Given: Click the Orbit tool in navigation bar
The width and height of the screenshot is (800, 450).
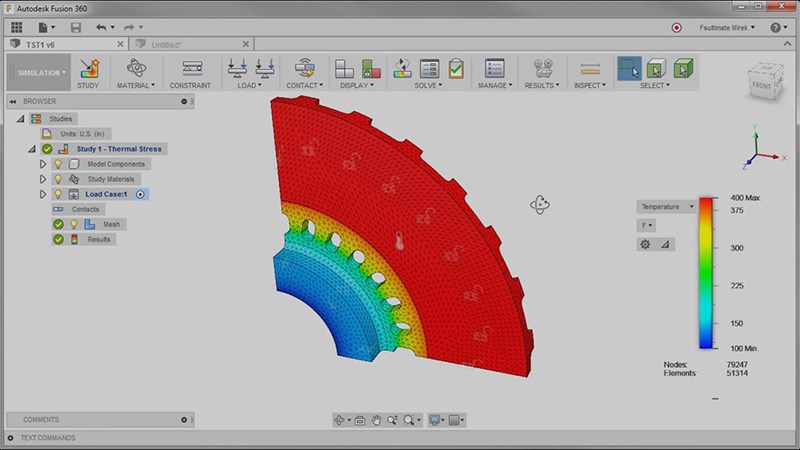Looking at the screenshot, I should [x=339, y=420].
